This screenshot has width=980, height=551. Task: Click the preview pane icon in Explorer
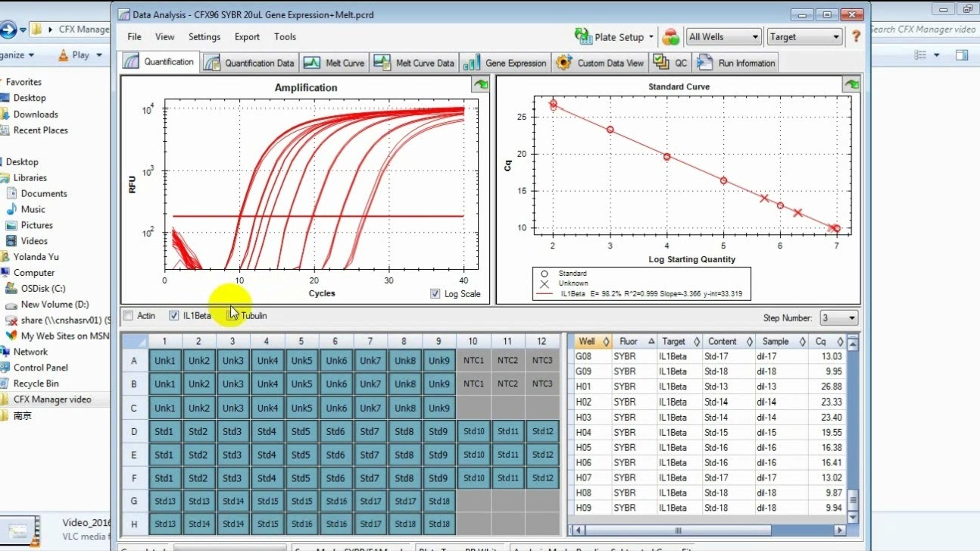(x=962, y=55)
